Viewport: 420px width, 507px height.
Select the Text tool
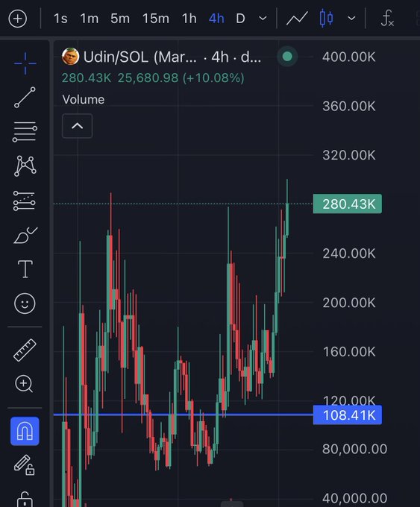[25, 269]
